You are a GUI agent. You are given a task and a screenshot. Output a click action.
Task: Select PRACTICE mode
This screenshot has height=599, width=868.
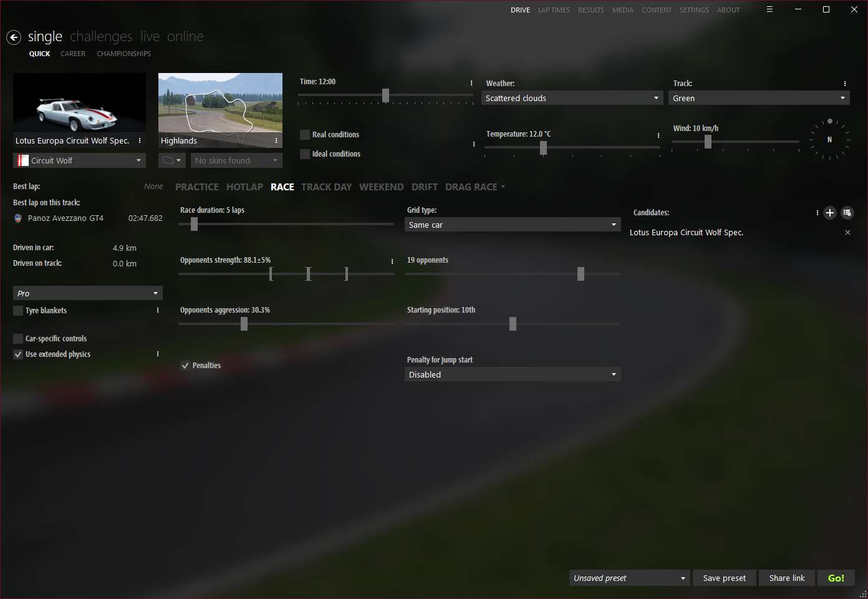point(197,187)
